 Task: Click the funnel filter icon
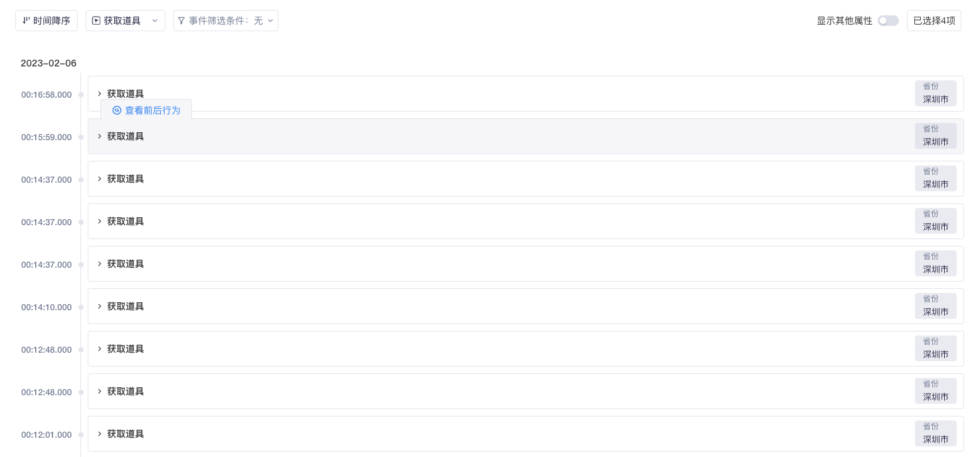tap(181, 21)
